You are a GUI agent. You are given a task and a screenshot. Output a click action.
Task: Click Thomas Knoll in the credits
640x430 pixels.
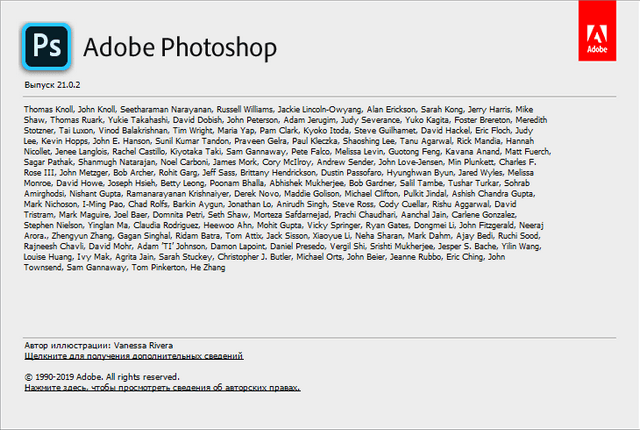(x=49, y=109)
